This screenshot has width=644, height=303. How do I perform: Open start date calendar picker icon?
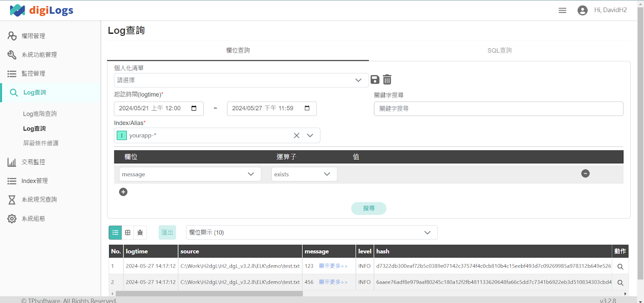[x=194, y=108]
